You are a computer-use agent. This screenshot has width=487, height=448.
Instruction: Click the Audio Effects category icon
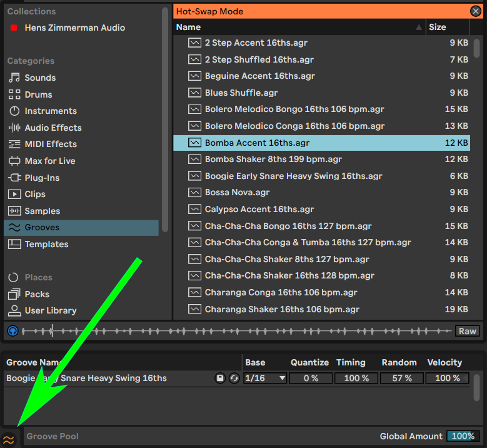pos(14,128)
